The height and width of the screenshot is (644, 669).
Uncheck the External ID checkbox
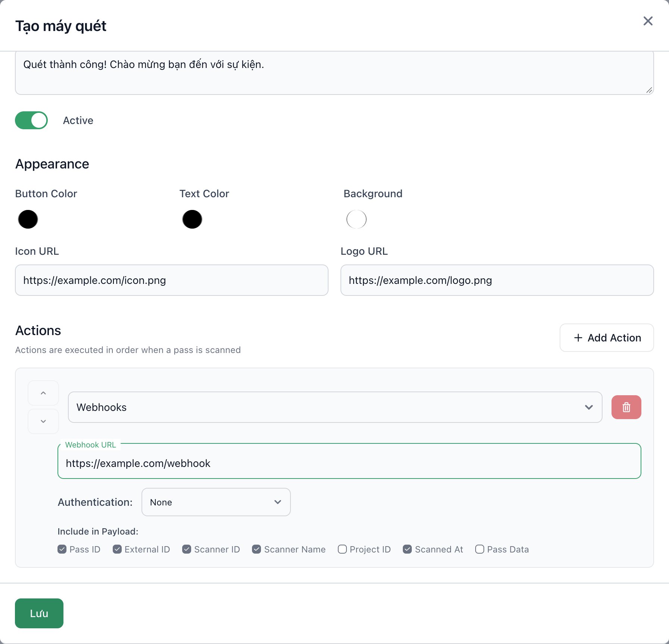(117, 549)
